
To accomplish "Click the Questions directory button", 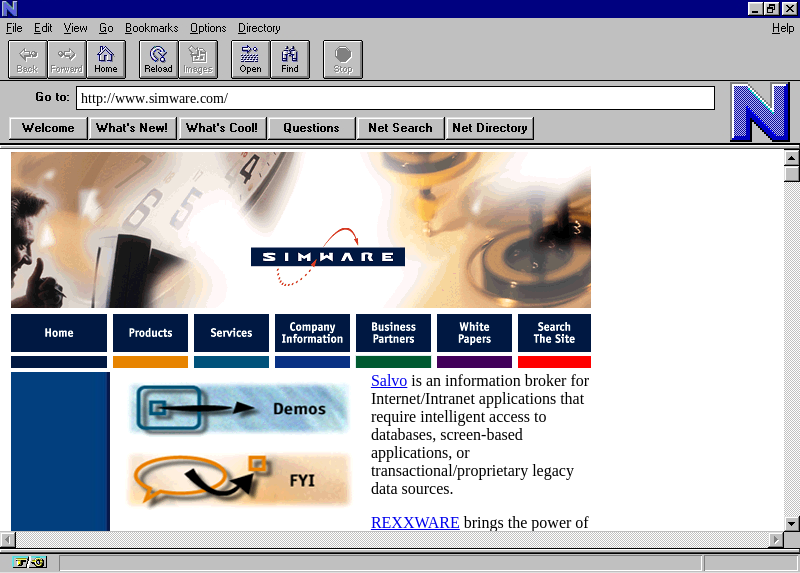I will pos(311,128).
